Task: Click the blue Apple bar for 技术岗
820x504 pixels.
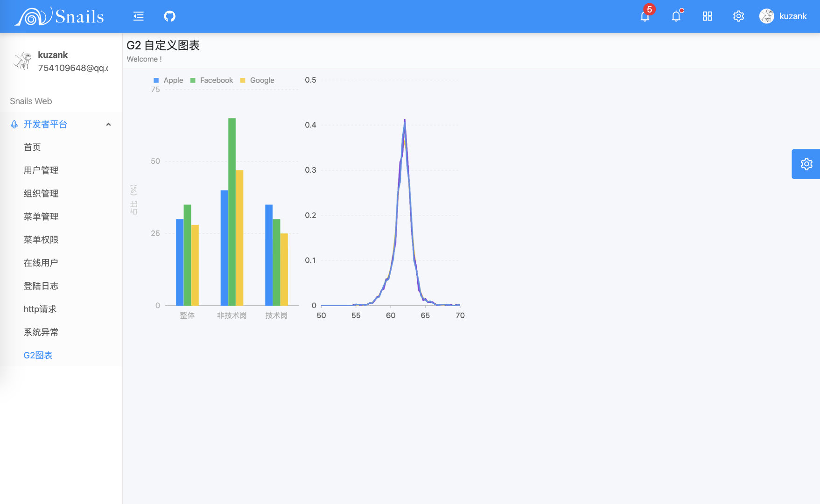Action: click(x=269, y=255)
